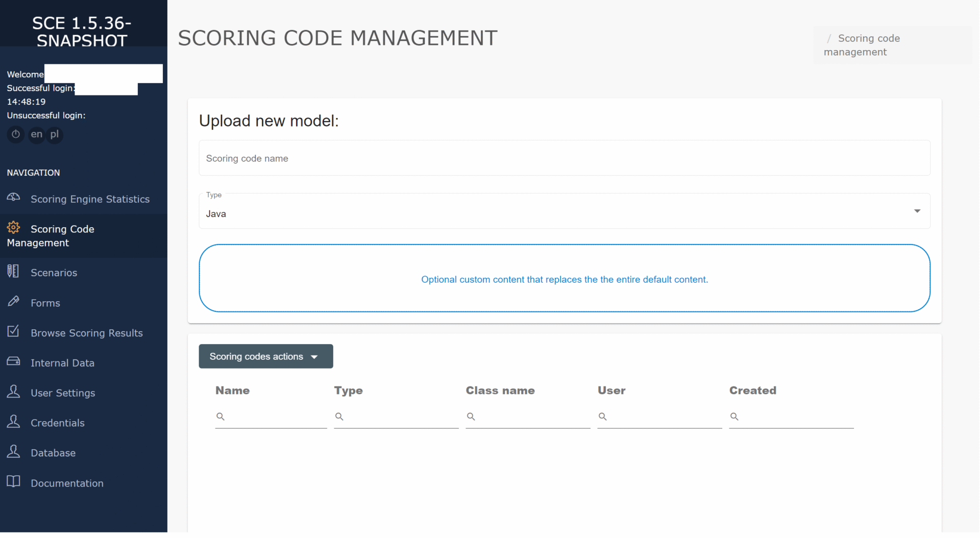Screen dimensions: 980x538
Task: Open the User Settings page
Action: [x=63, y=393]
